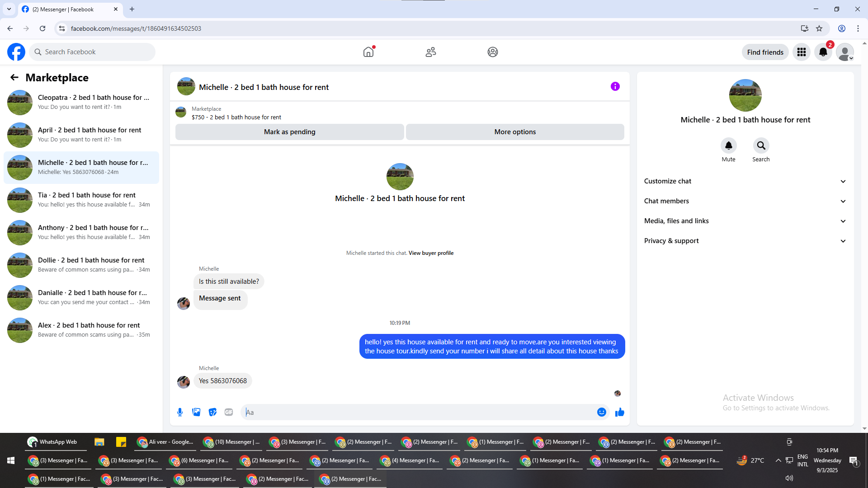Open the browser tab search dropdown

9,9
